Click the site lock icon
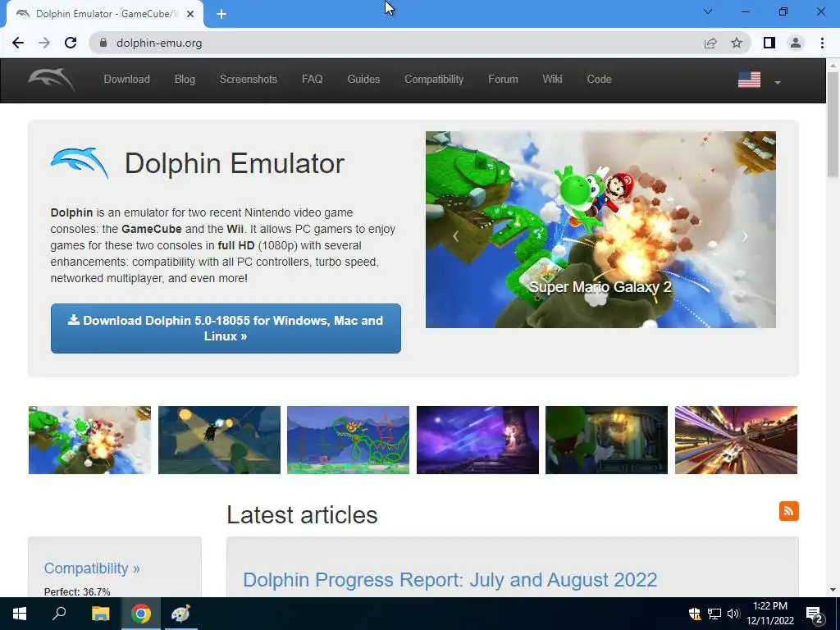The height and width of the screenshot is (630, 840). tap(103, 43)
